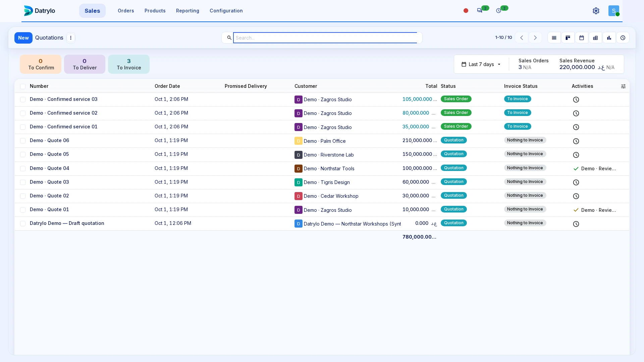Image resolution: width=644 pixels, height=362 pixels.
Task: Select all rows with header checkbox
Action: pyautogui.click(x=23, y=86)
